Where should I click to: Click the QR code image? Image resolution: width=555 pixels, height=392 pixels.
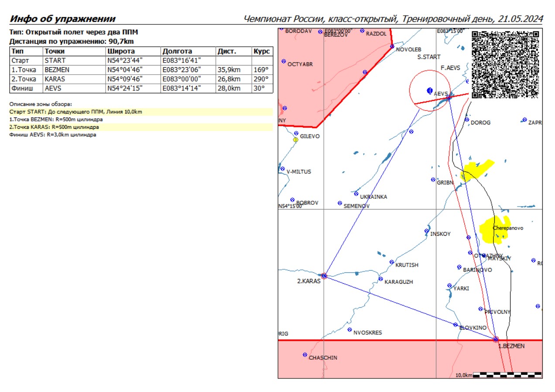click(x=505, y=64)
